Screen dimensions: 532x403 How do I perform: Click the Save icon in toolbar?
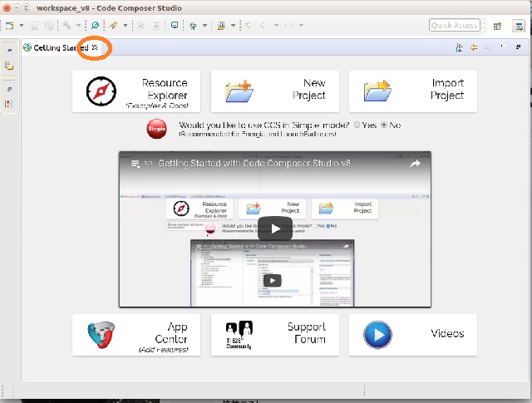[x=34, y=26]
